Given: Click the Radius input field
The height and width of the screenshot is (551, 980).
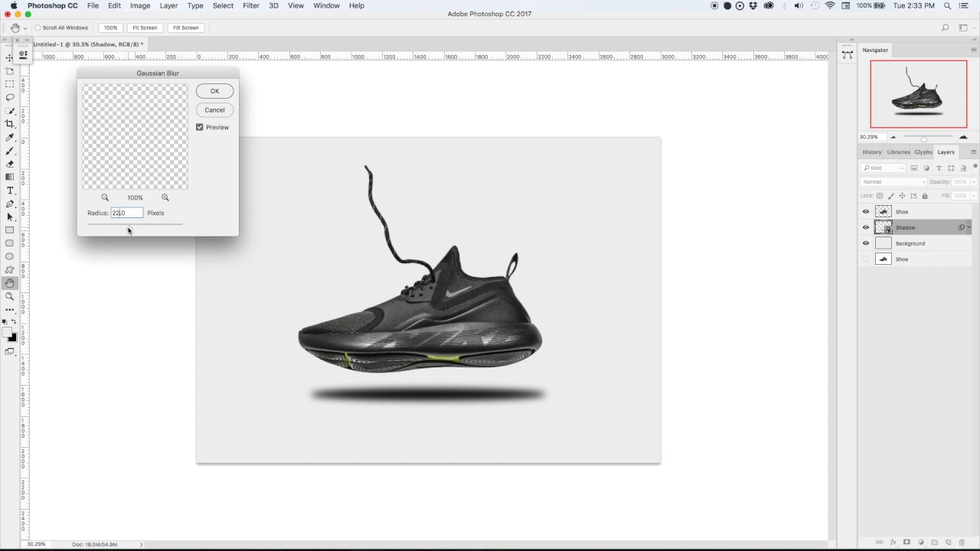Looking at the screenshot, I should pos(127,213).
